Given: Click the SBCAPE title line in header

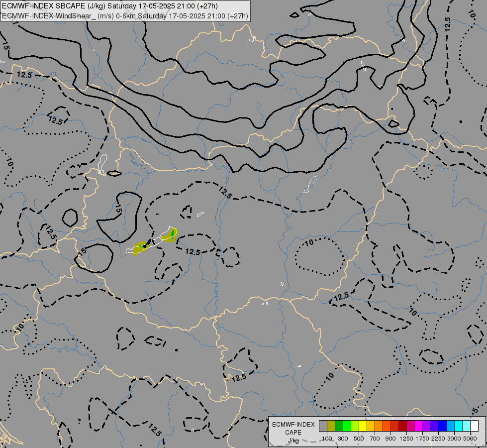Looking at the screenshot, I should (110, 6).
